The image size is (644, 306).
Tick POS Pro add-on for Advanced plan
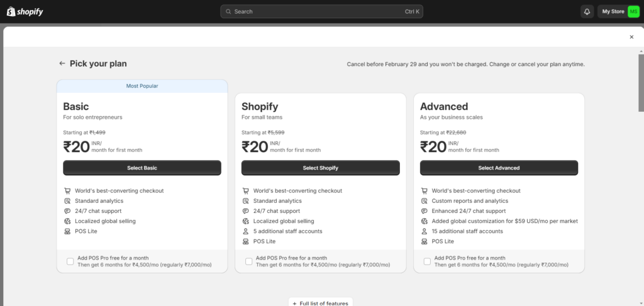click(427, 261)
